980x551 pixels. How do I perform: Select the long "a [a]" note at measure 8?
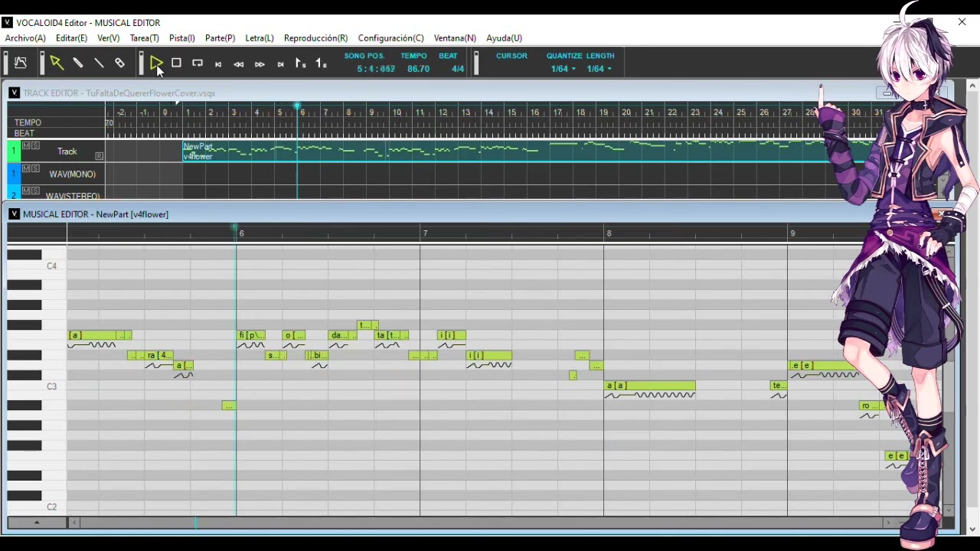point(650,386)
